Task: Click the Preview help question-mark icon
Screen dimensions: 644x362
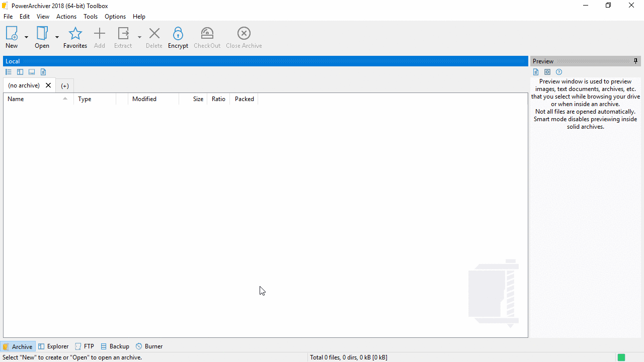Action: pos(559,72)
